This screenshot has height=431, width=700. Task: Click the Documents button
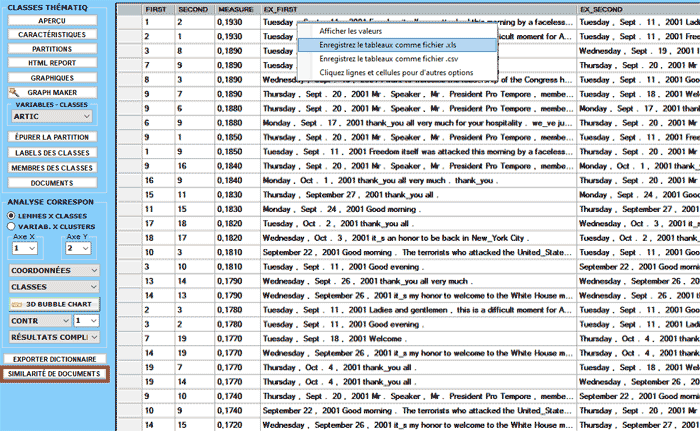point(52,183)
